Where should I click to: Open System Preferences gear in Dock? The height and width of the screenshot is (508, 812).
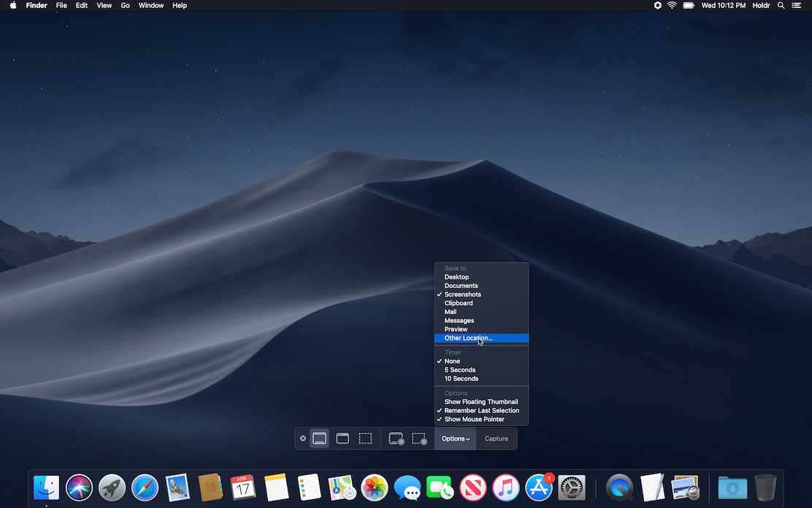coord(572,488)
